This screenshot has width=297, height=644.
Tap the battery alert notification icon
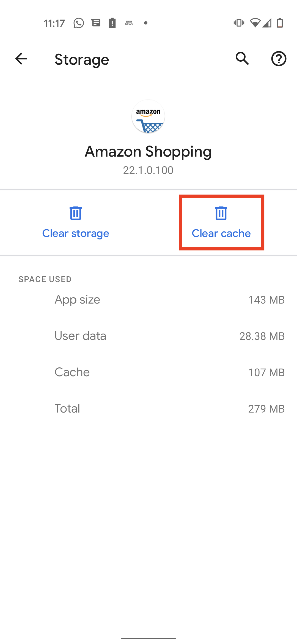pyautogui.click(x=112, y=23)
